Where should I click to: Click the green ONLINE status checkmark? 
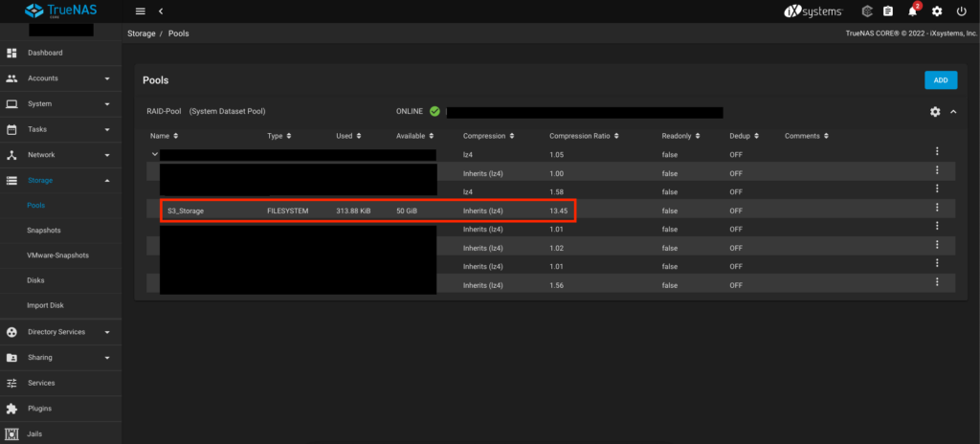pyautogui.click(x=435, y=111)
